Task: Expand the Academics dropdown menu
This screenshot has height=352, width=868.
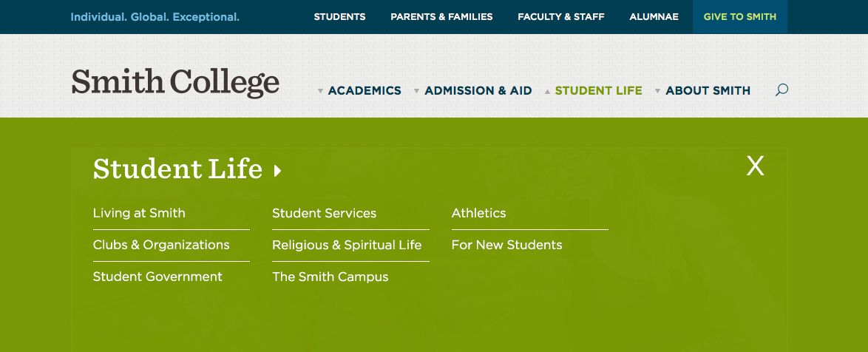Action: coord(364,91)
